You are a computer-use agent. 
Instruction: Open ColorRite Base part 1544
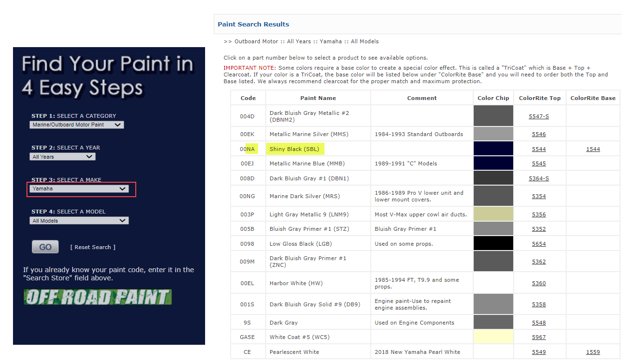593,149
